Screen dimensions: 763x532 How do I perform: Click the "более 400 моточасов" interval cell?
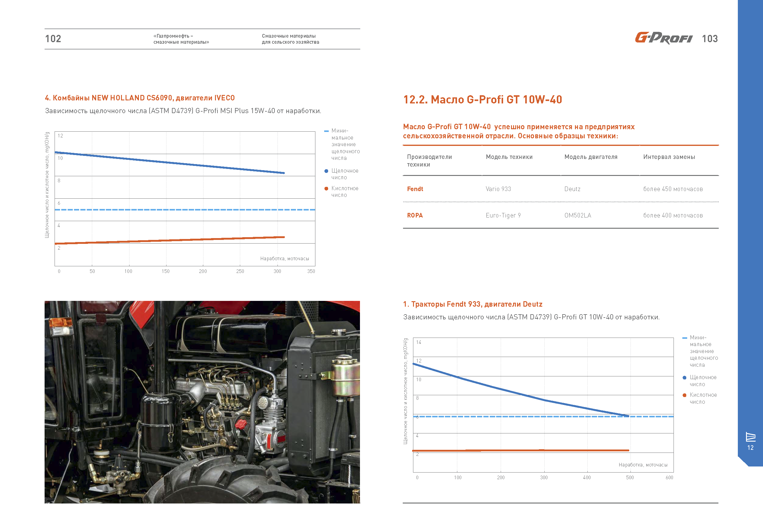coord(673,215)
